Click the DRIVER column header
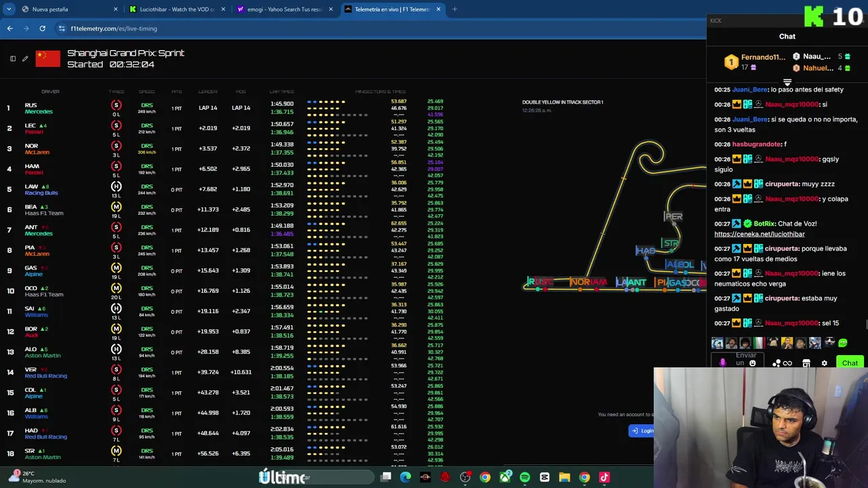This screenshot has height=488, width=868. pyautogui.click(x=50, y=91)
